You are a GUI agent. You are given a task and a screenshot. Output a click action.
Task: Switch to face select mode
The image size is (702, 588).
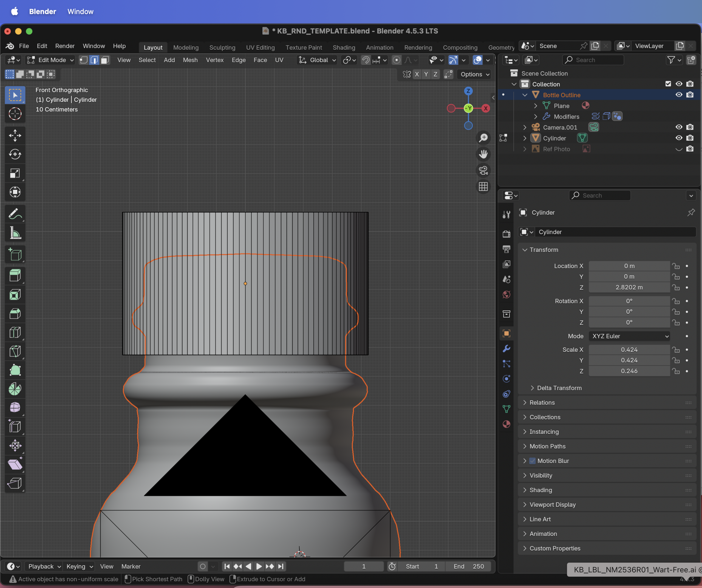(105, 60)
